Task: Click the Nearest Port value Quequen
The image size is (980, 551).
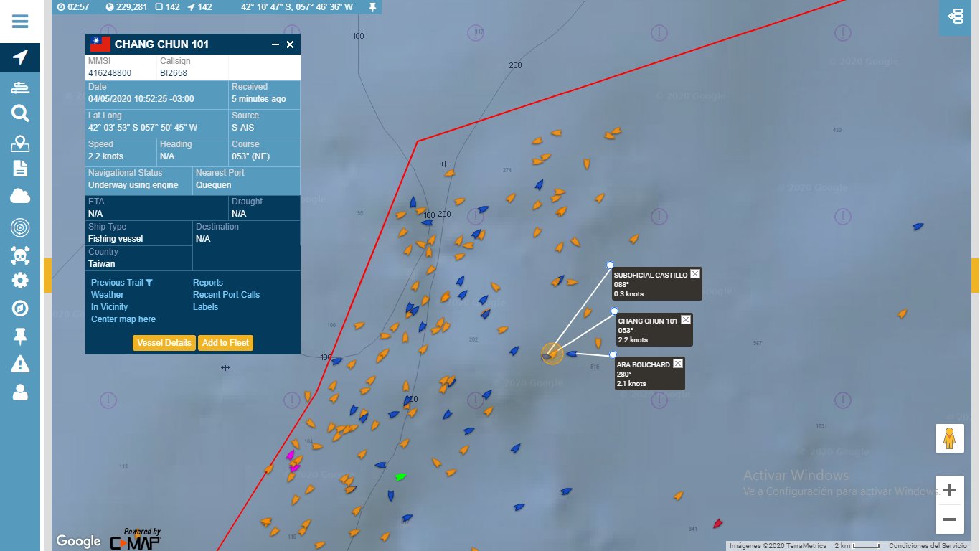Action: point(214,185)
